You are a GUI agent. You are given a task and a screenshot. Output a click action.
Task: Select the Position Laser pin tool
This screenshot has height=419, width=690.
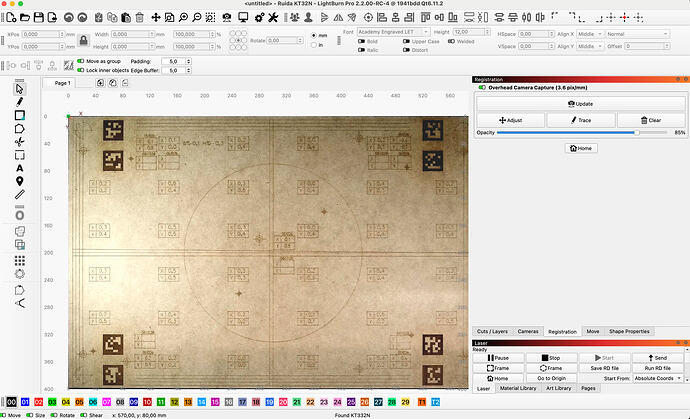point(19,181)
